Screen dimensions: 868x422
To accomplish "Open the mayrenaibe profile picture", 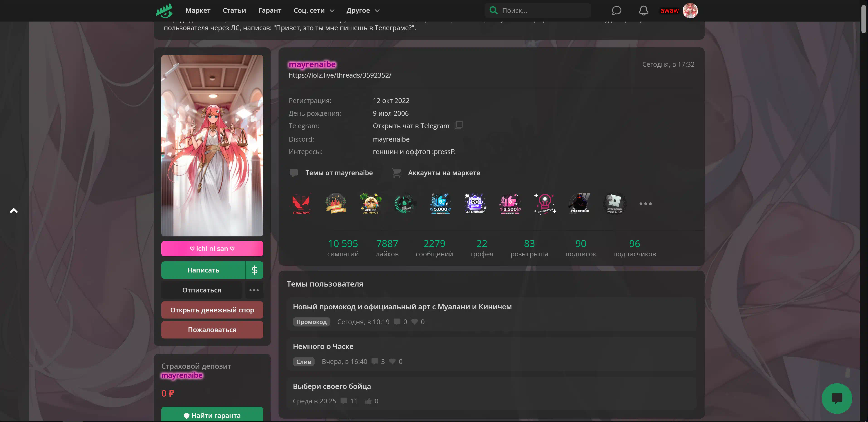I will [212, 145].
